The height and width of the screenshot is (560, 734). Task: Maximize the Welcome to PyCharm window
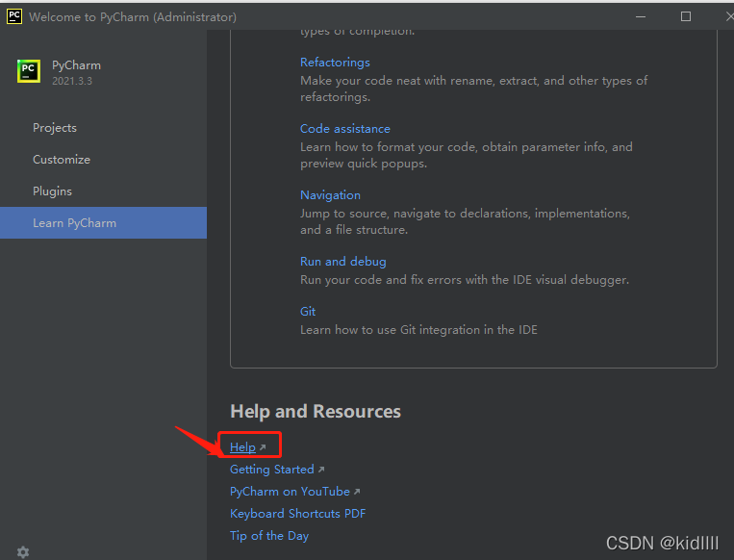(686, 17)
